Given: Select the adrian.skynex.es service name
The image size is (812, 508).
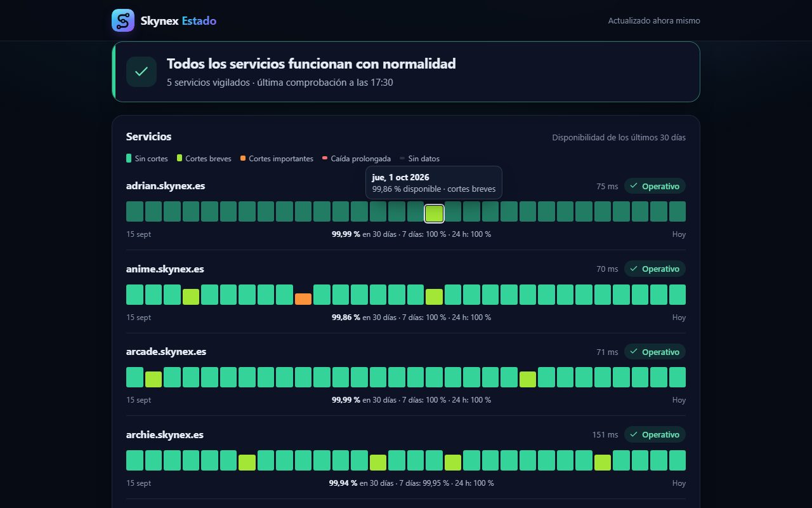Looking at the screenshot, I should [166, 186].
